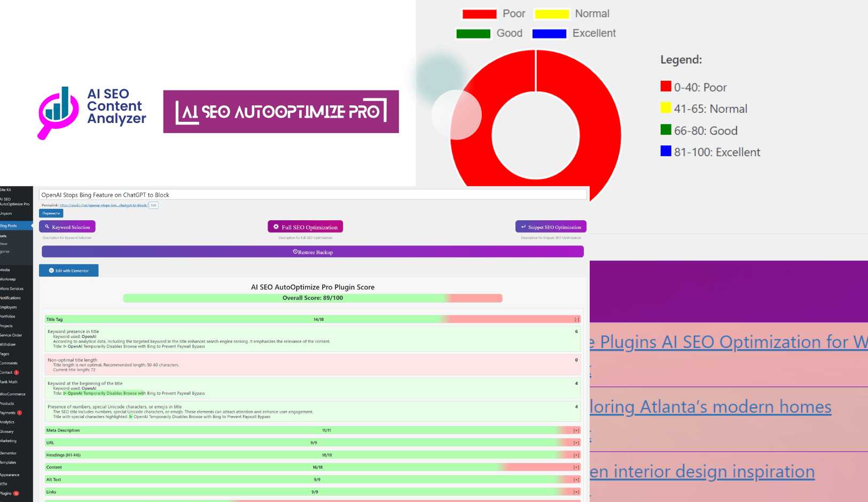This screenshot has width=868, height=502.
Task: Open Notifications in the sidebar
Action: [x=10, y=298]
